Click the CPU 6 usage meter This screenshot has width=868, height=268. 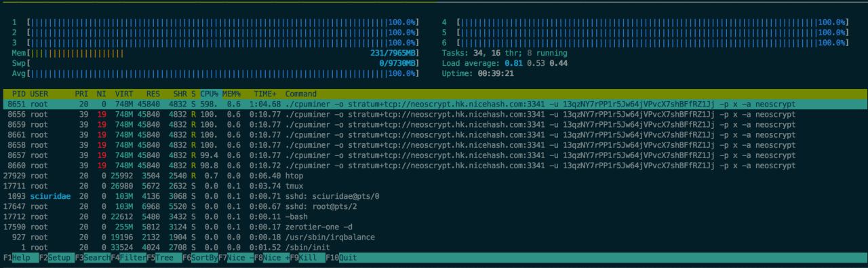[645, 42]
